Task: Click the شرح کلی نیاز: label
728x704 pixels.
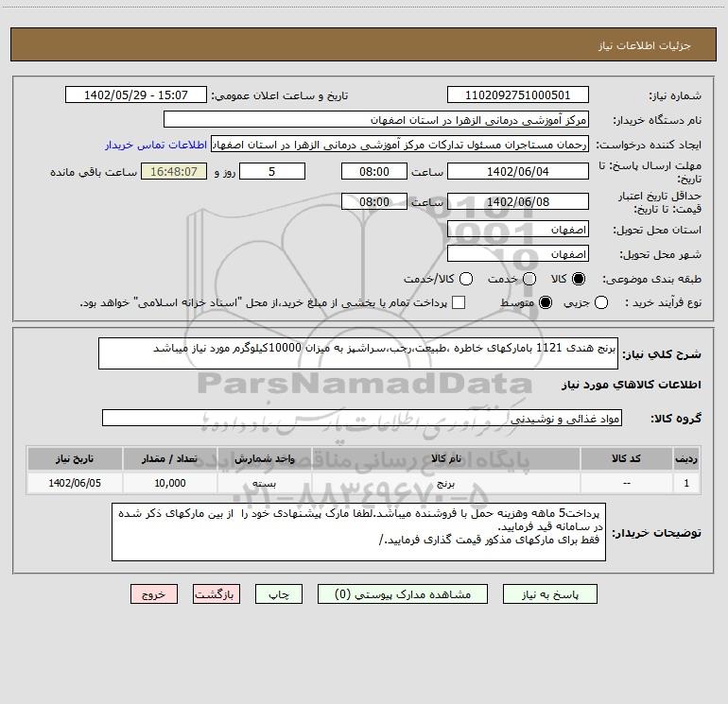Action: tap(662, 354)
